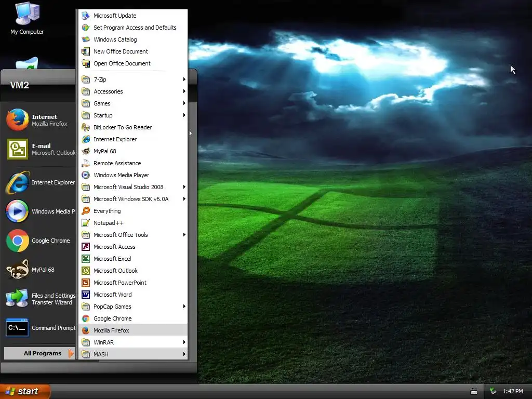Expand the WinRAR submenu arrow

coord(184,342)
